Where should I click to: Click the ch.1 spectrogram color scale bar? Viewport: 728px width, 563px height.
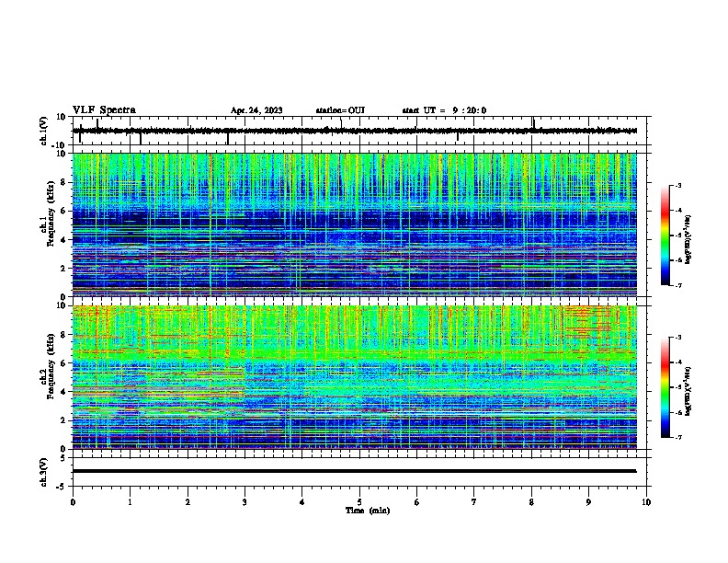pyautogui.click(x=665, y=236)
